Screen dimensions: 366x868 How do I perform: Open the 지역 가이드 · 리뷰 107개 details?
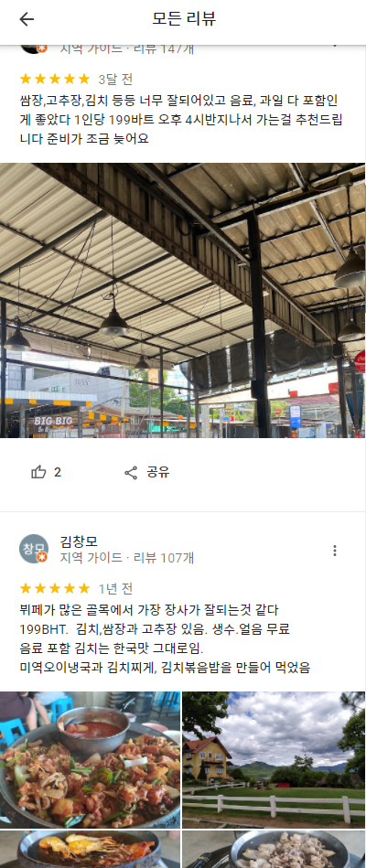127,557
